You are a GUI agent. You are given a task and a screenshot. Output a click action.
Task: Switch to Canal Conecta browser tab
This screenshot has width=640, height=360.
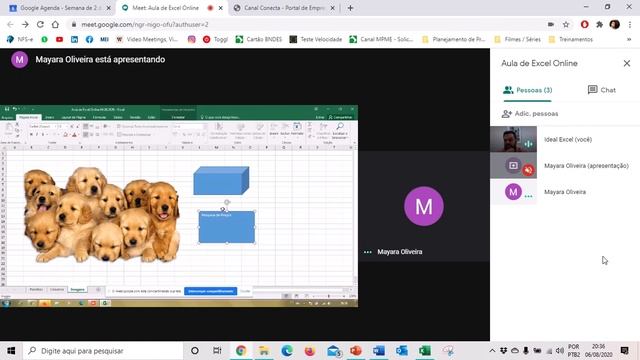(284, 8)
